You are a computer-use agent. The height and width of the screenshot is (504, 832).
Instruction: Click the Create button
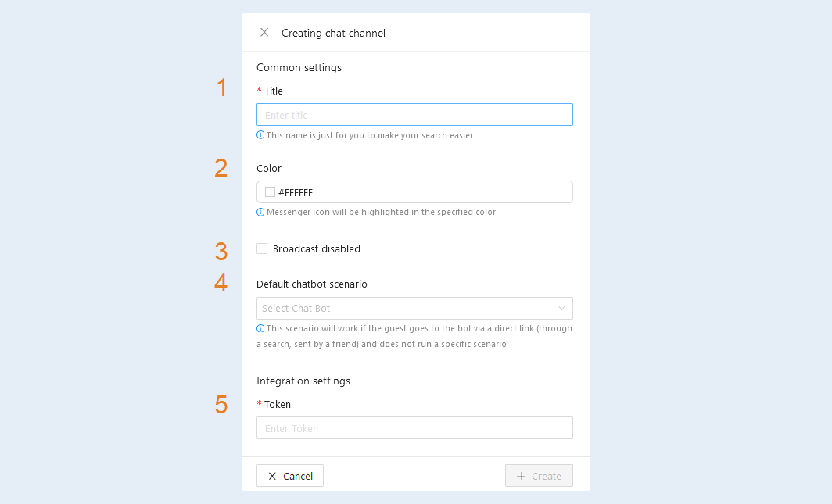coord(539,476)
